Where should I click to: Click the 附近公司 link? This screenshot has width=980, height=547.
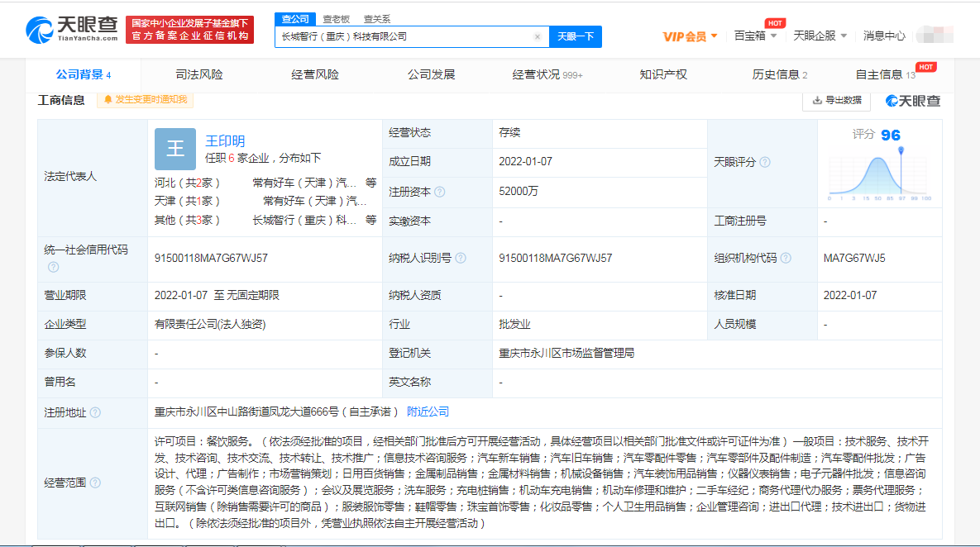(428, 412)
